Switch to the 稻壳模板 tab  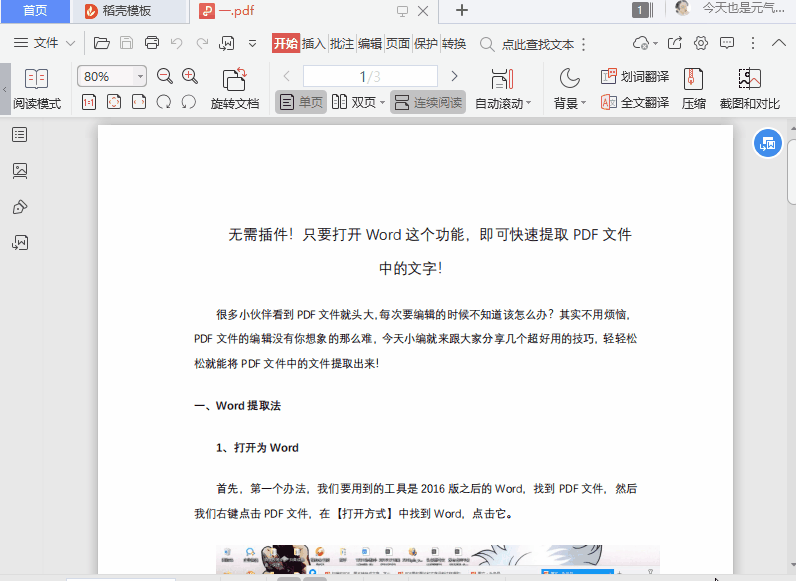pos(127,11)
